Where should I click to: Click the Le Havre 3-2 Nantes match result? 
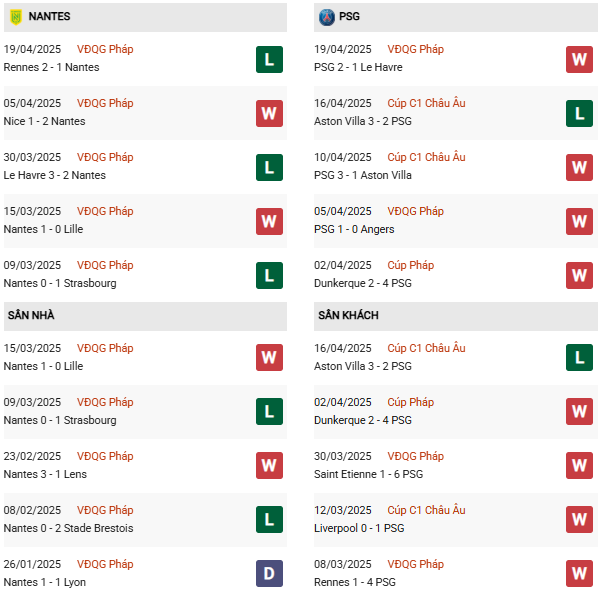point(54,175)
